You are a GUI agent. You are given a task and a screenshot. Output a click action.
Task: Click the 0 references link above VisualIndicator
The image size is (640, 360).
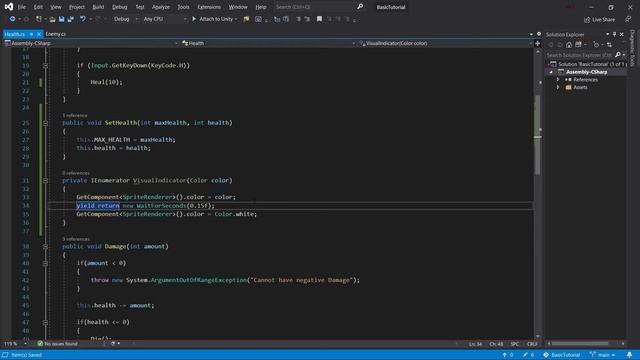point(76,173)
